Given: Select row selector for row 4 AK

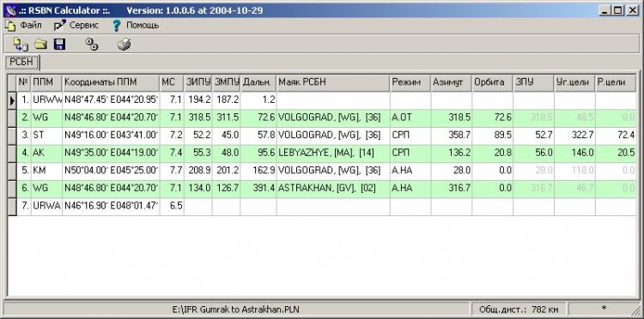Looking at the screenshot, I should (x=12, y=153).
